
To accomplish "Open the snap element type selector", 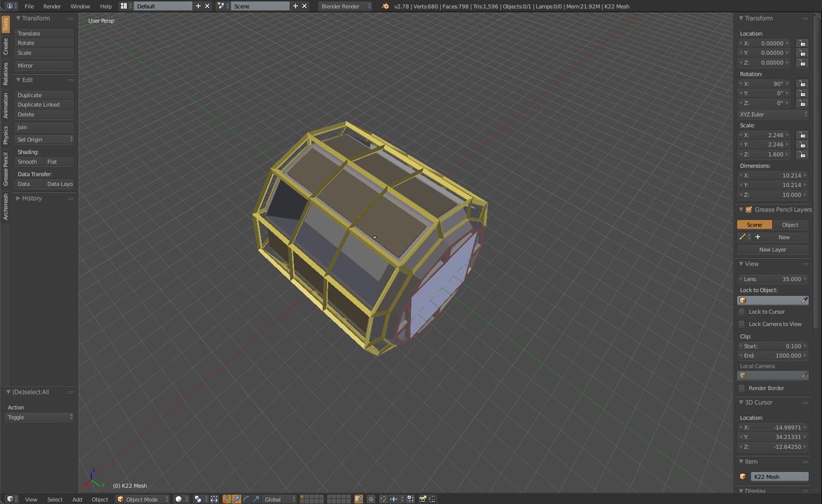I will coord(395,499).
